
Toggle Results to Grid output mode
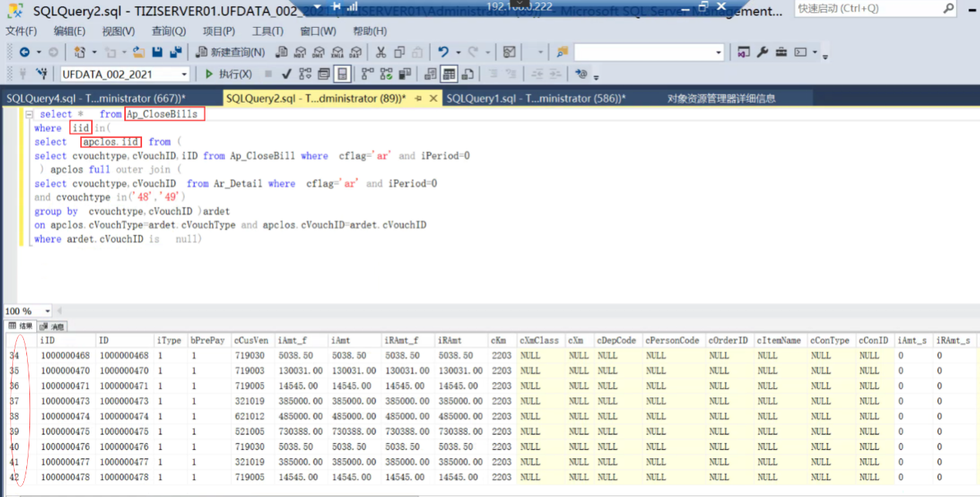pos(449,74)
